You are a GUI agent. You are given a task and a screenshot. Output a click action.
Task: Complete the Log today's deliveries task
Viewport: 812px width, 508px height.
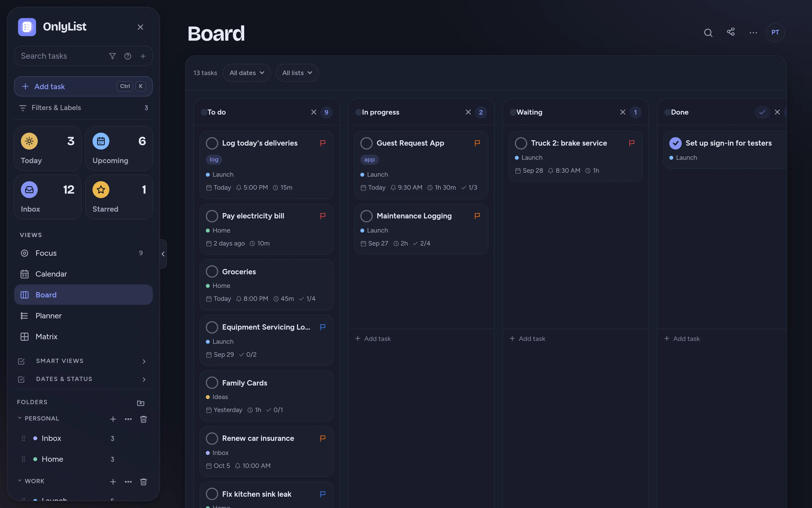point(212,143)
